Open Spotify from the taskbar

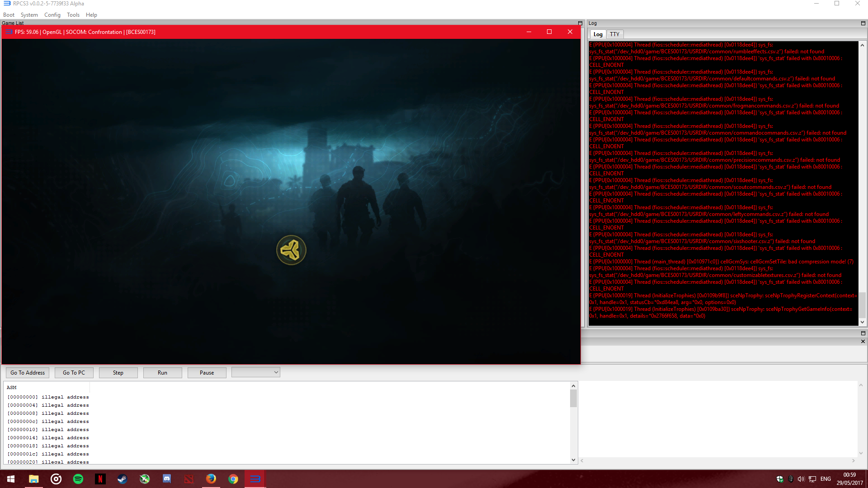coord(78,479)
